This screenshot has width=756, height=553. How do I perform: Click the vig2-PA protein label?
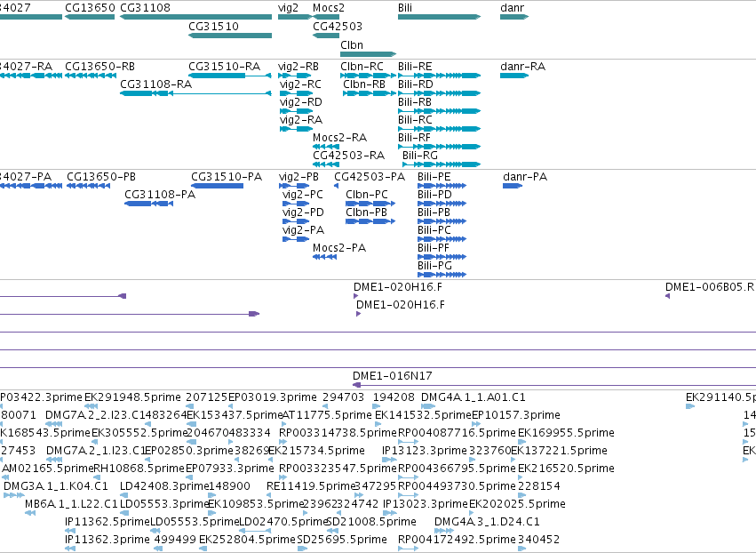coord(303,230)
